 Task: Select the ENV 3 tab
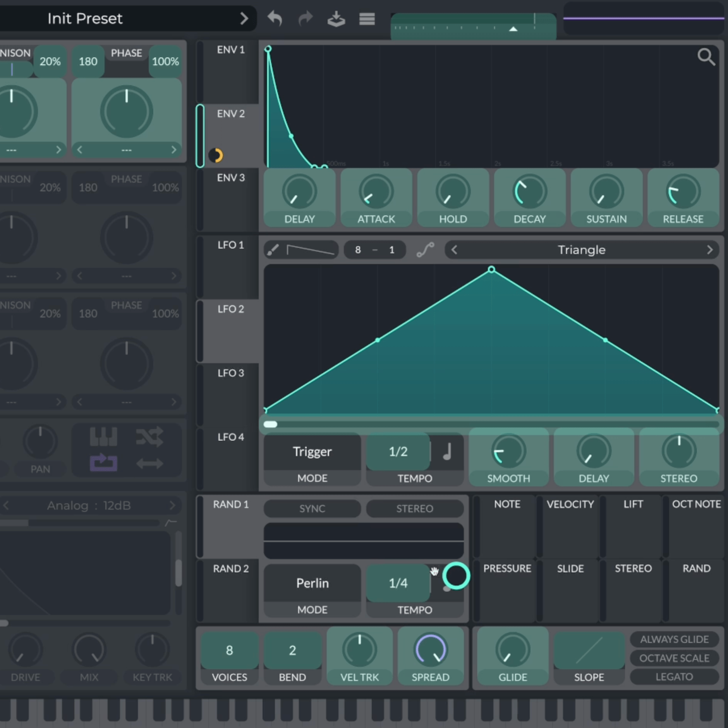click(x=227, y=200)
